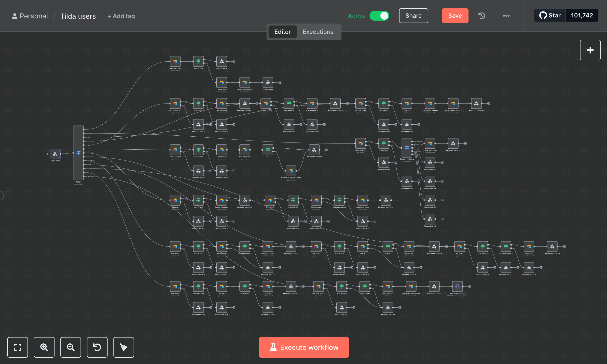Click the zoom in magnifier icon
The height and width of the screenshot is (364, 607).
pyautogui.click(x=44, y=347)
